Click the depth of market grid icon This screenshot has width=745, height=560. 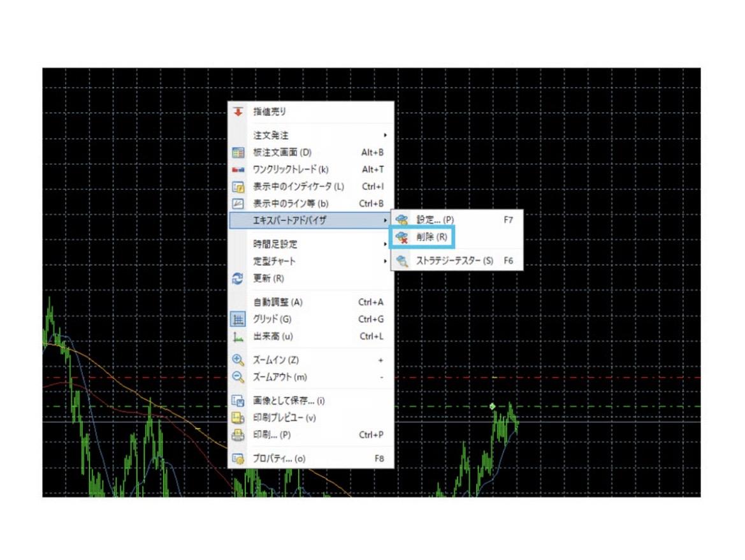click(x=238, y=153)
